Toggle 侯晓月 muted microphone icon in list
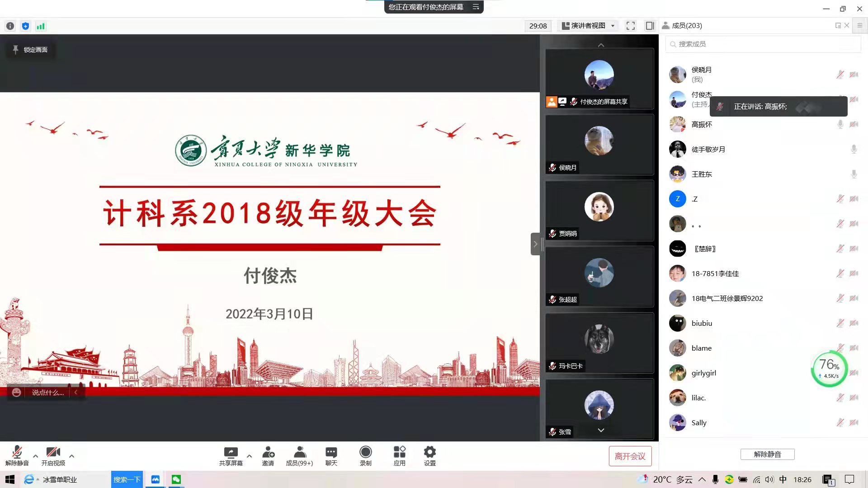This screenshot has height=488, width=868. coord(840,75)
